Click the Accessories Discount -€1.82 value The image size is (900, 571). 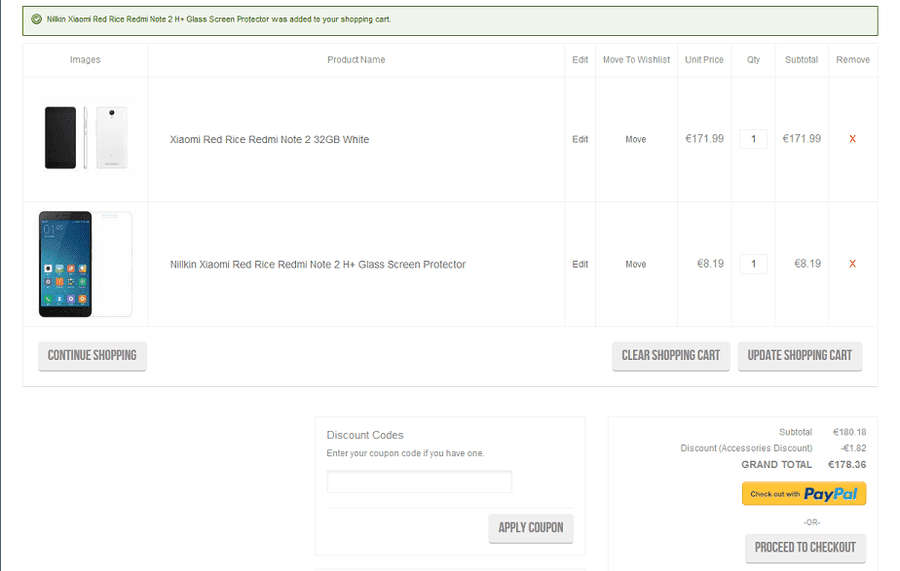tap(854, 448)
